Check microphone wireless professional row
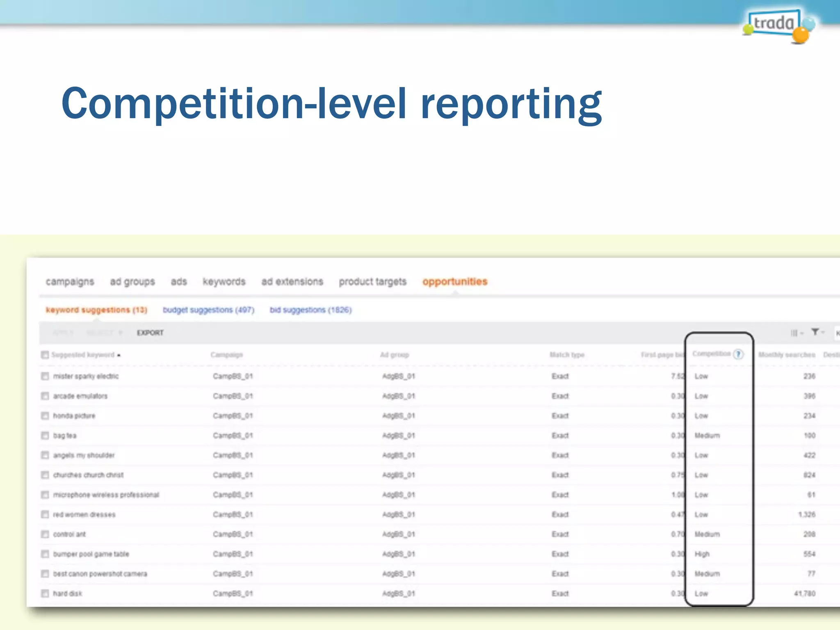 45,495
